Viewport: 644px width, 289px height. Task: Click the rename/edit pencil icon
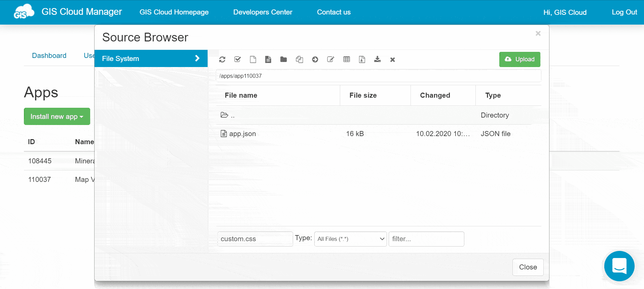click(x=331, y=60)
